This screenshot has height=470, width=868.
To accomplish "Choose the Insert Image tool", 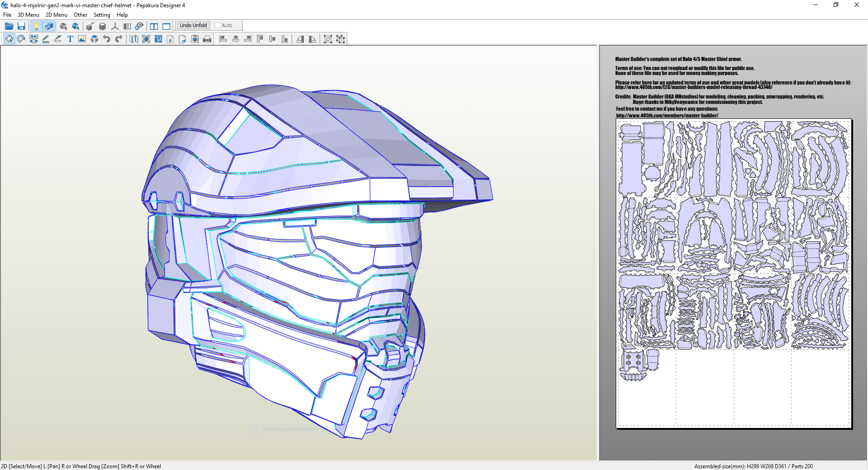I will (x=82, y=39).
